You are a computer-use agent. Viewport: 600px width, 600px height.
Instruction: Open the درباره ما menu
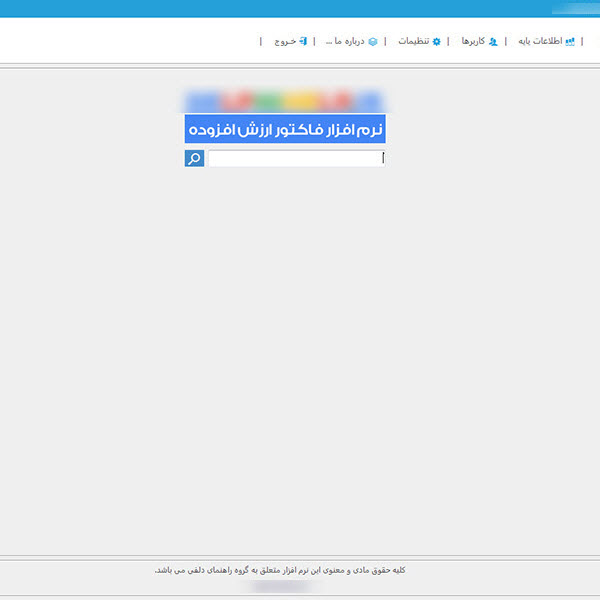coord(352,41)
